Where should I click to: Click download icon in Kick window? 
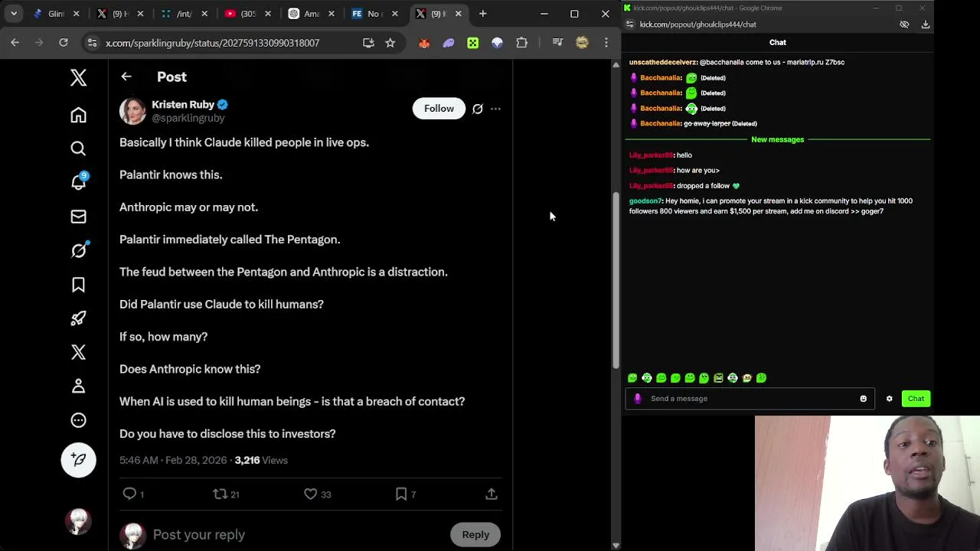click(925, 24)
